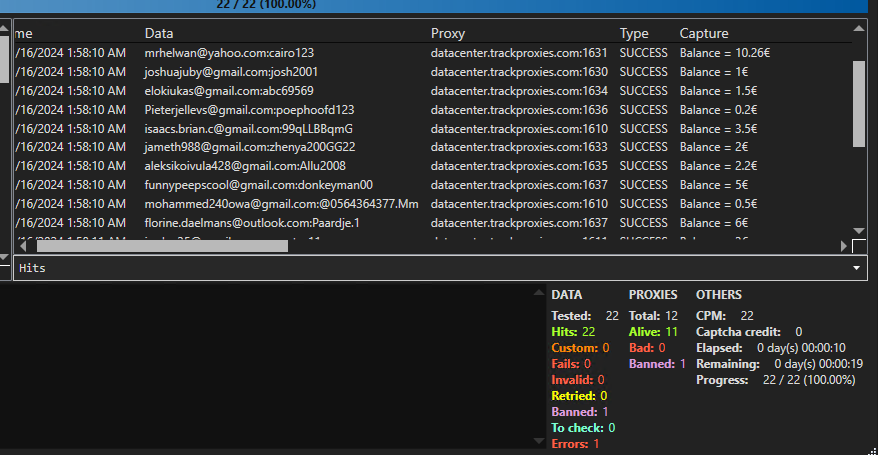Viewport: 878px width, 455px height.
Task: Click the green Alive: 11 statistic
Action: point(653,332)
